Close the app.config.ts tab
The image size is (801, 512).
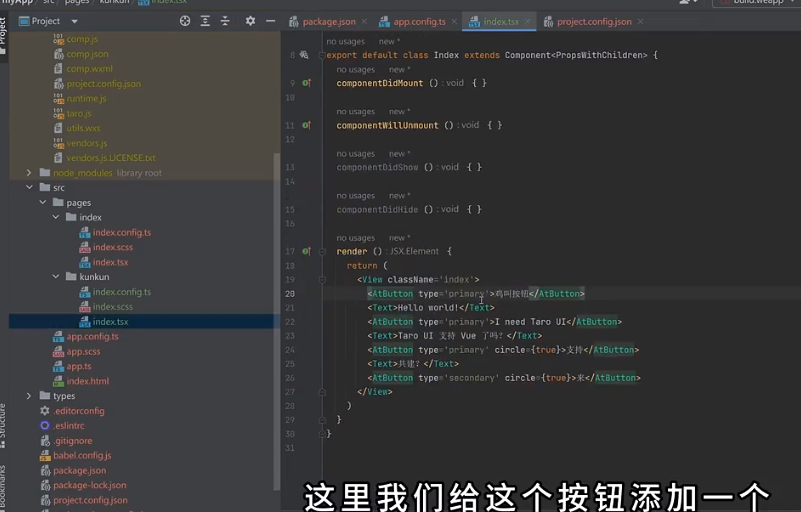(x=454, y=21)
